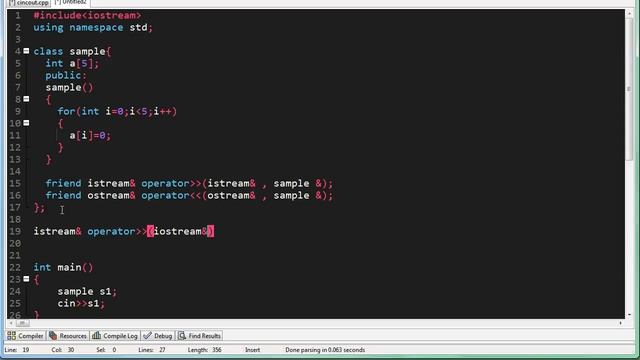Collapse the sample() constructor fold at line 8
This screenshot has width=640, height=360.
click(26, 99)
